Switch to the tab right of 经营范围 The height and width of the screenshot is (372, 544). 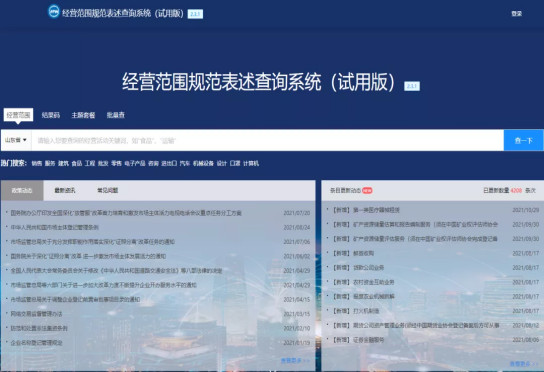coord(51,115)
